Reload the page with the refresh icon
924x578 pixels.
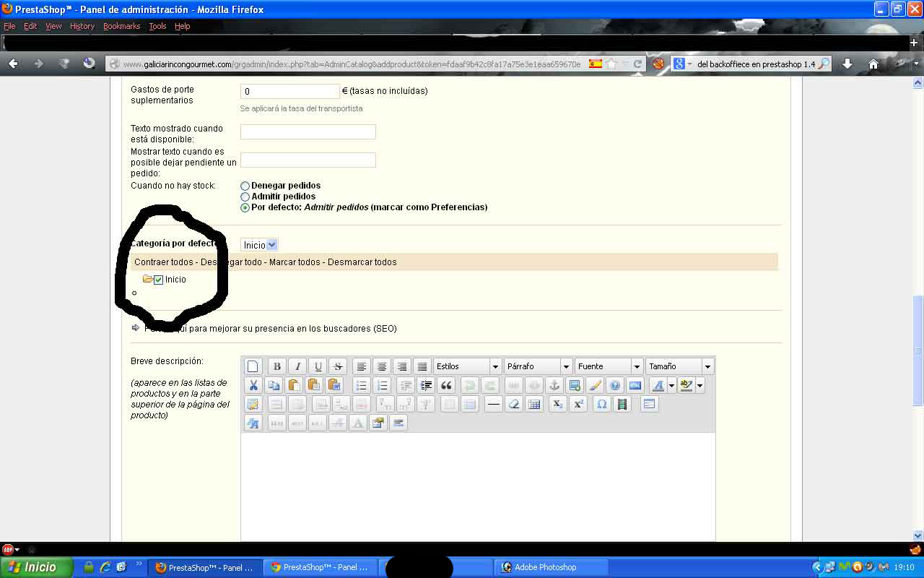[x=637, y=64]
